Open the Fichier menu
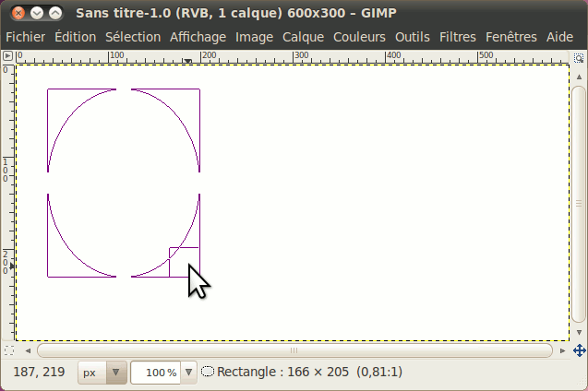 coord(26,37)
